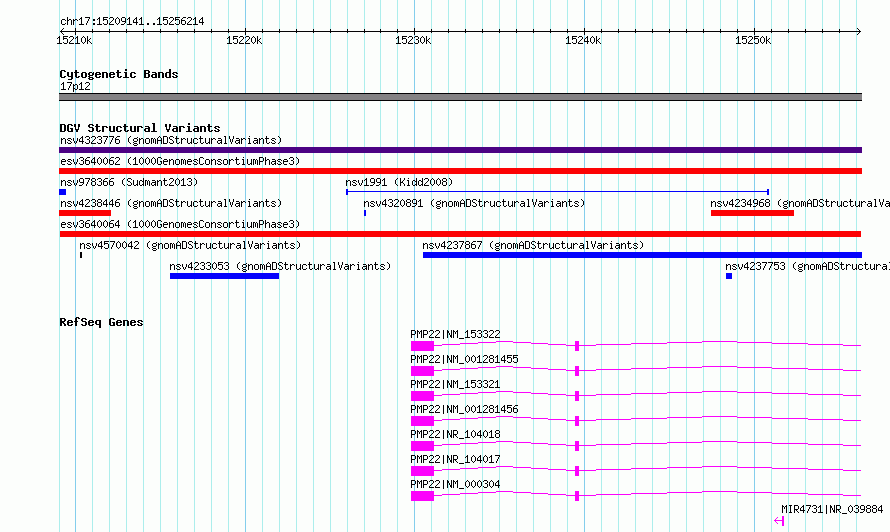This screenshot has height=532, width=890.
Task: Click the nsv4238446 red variant bar
Action: pyautogui.click(x=85, y=213)
